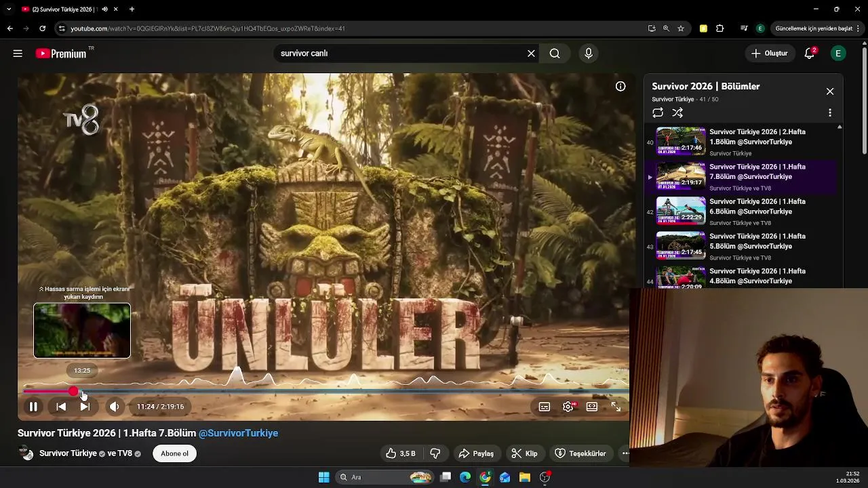868x488 pixels.
Task: Open playlist title Survivor 2026 | Bölümler
Action: (706, 87)
